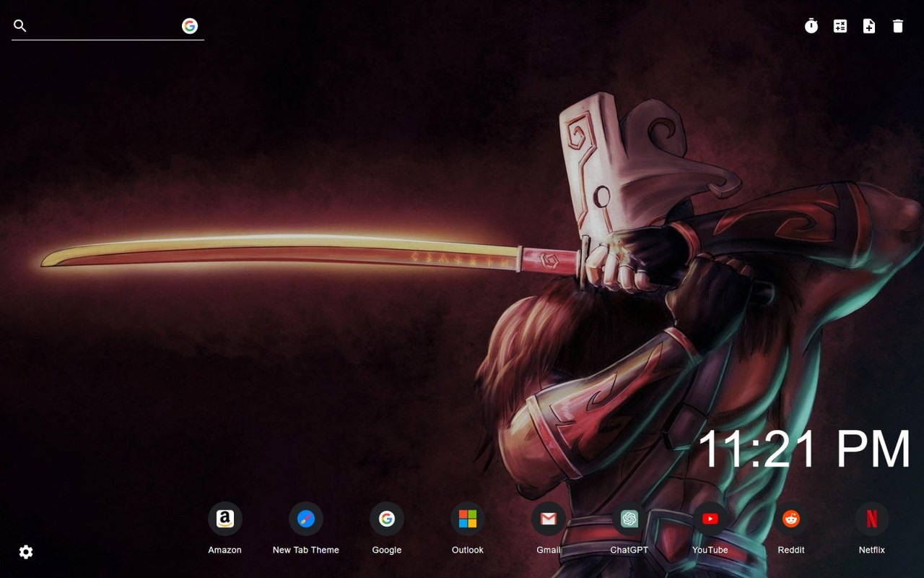Click the Reddit label text
This screenshot has height=578, width=924.
[x=791, y=550]
